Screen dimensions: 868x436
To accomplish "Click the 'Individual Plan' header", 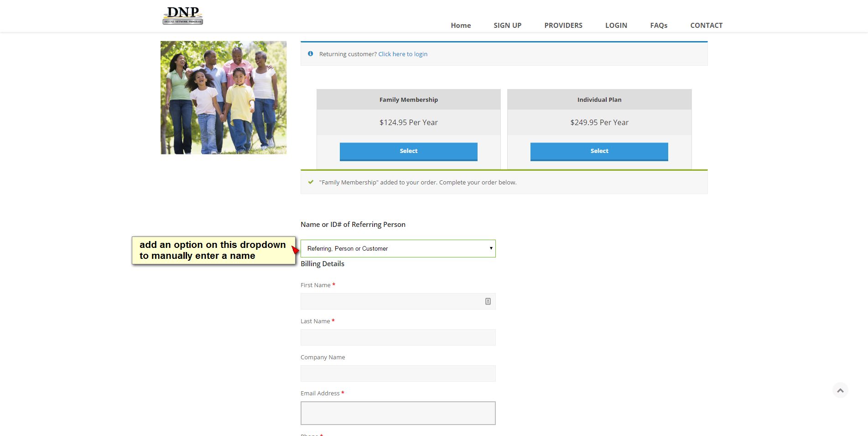I will tap(599, 100).
